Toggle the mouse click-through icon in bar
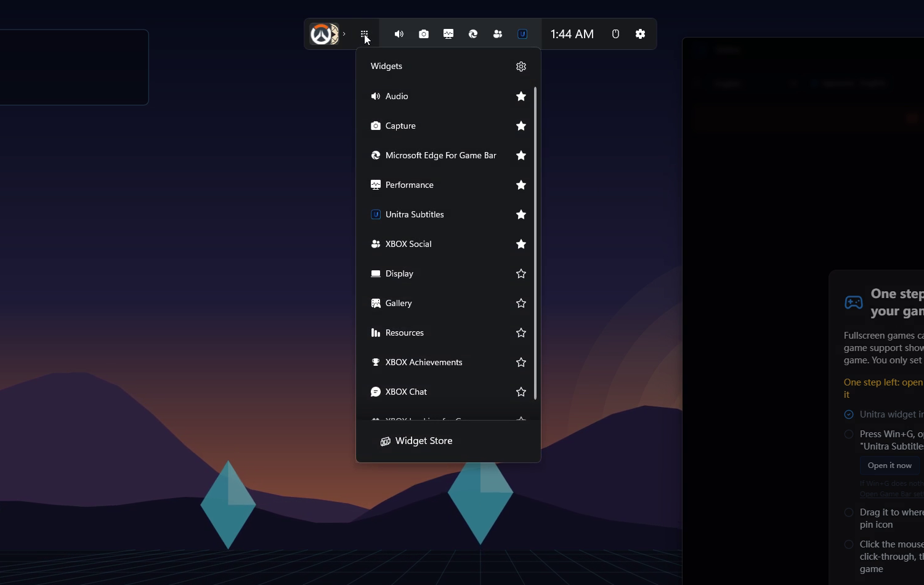 click(615, 34)
